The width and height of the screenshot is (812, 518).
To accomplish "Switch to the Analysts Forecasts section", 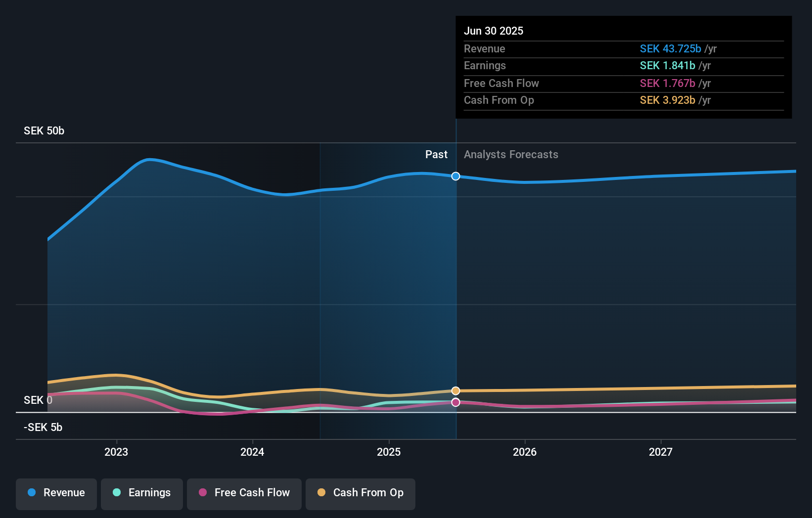I will click(x=511, y=154).
